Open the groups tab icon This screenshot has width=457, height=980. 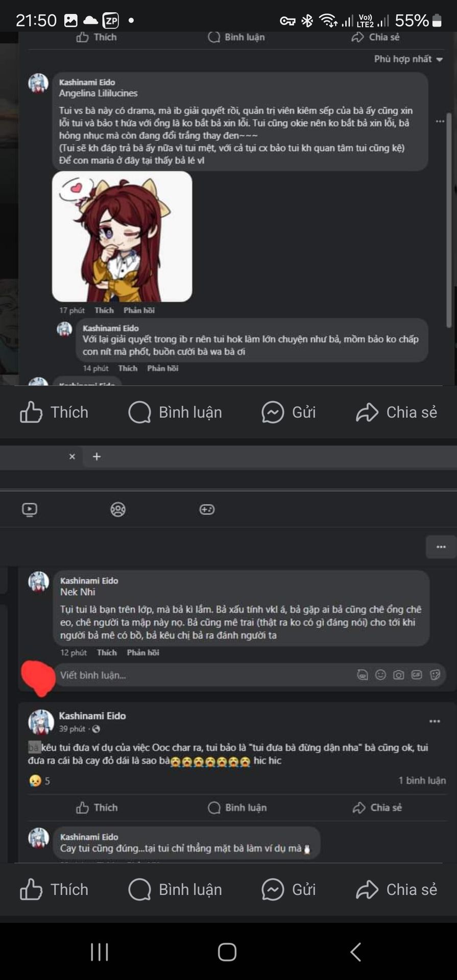pyautogui.click(x=118, y=509)
